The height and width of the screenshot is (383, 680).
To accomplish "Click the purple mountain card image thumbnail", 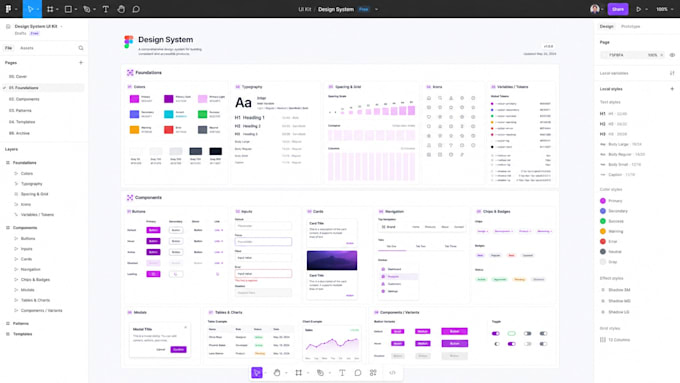I will click(x=332, y=260).
